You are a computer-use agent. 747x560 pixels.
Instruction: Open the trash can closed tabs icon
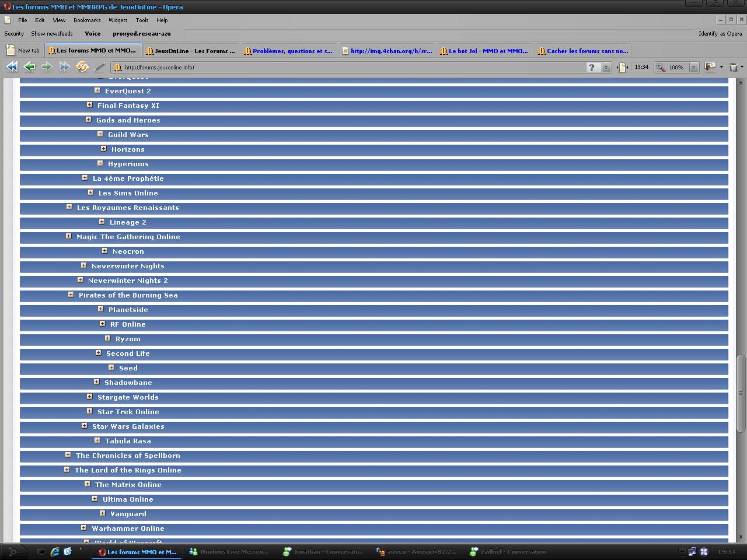click(734, 67)
